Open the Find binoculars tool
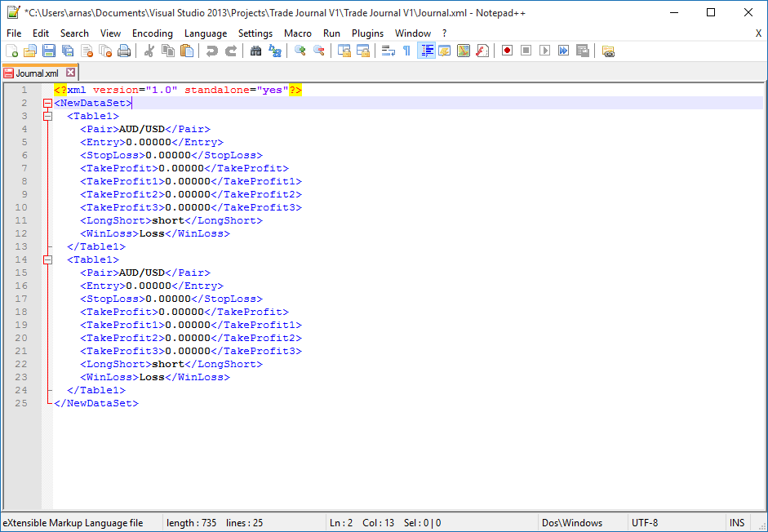Viewport: 768px width, 532px height. [255, 51]
